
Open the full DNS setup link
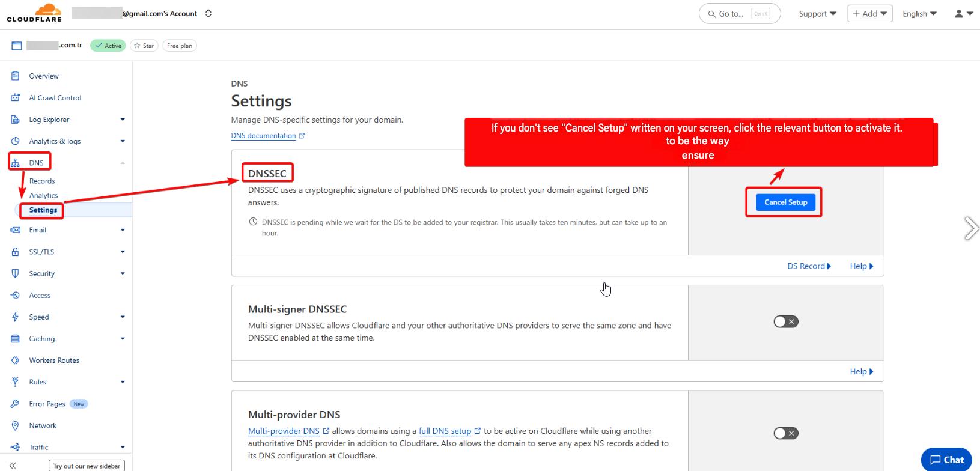click(x=445, y=431)
